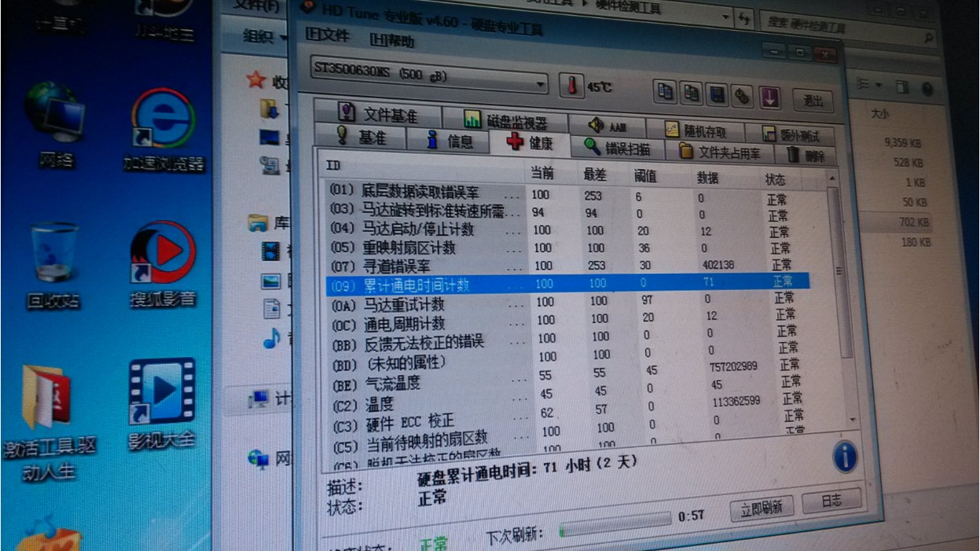Viewport: 980px width, 551px height.
Task: Click the copy screenshot to clipboard icon
Action: 692,94
